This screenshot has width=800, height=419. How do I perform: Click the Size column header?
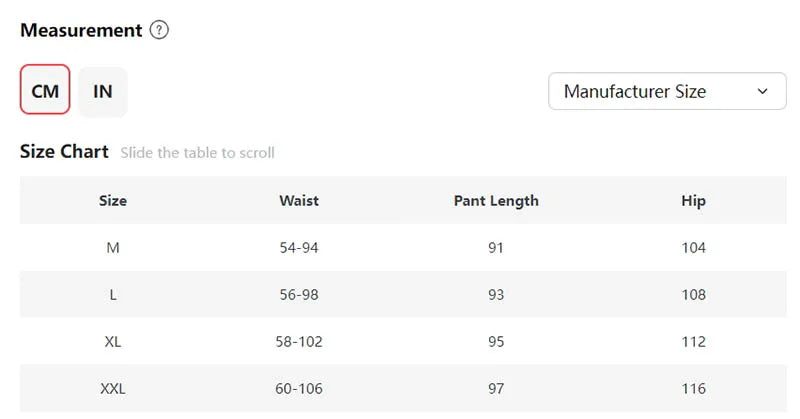point(113,201)
